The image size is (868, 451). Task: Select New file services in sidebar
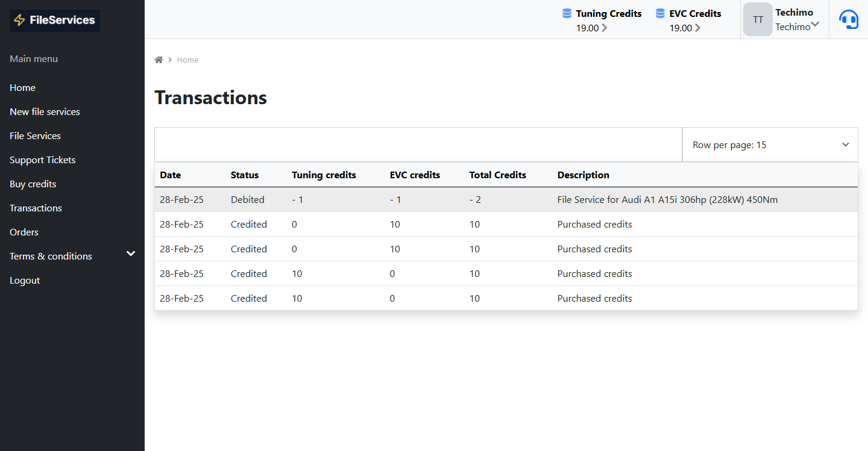coord(45,111)
